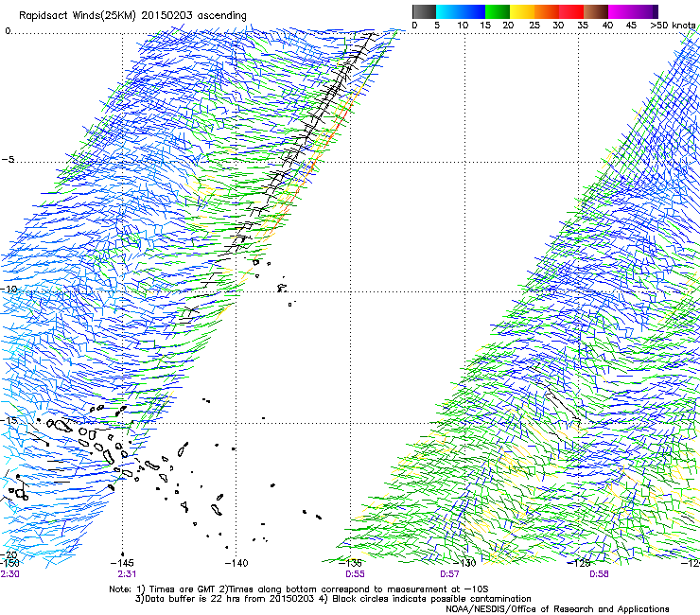Image resolution: width=700 pixels, height=615 pixels.
Task: Click the blue 10-15 knots legend segment
Action: coord(473,11)
